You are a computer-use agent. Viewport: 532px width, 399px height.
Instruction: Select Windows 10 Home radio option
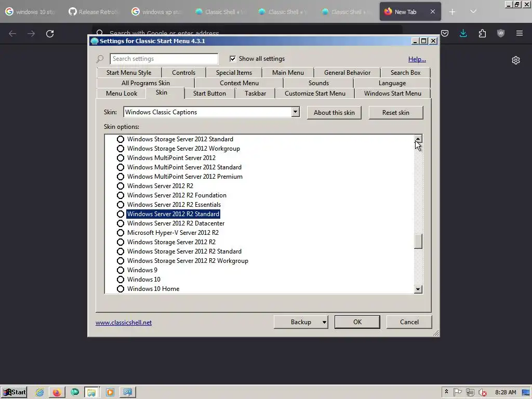tap(121, 289)
